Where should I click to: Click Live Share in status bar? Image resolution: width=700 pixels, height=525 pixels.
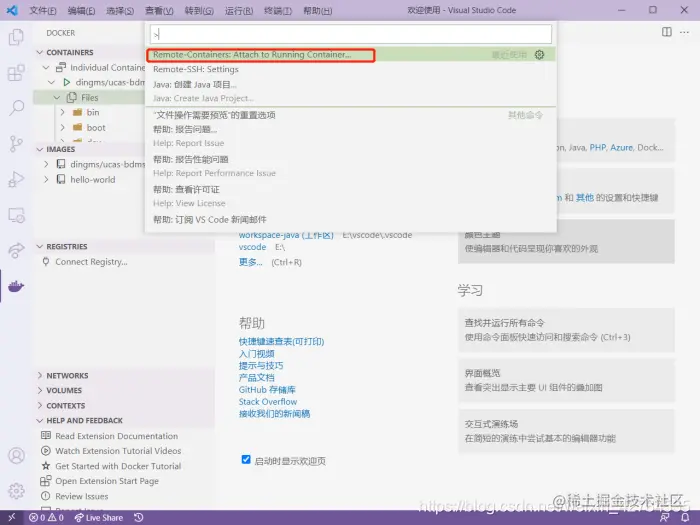coord(99,517)
